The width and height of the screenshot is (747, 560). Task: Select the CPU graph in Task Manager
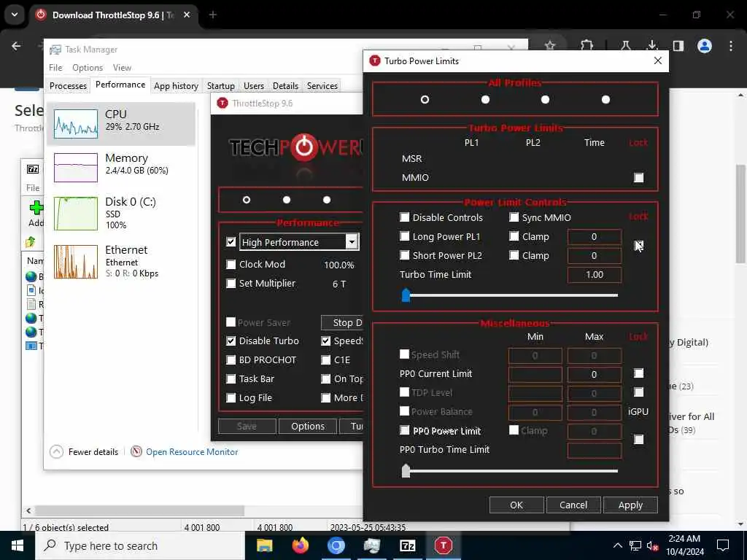[x=76, y=124]
